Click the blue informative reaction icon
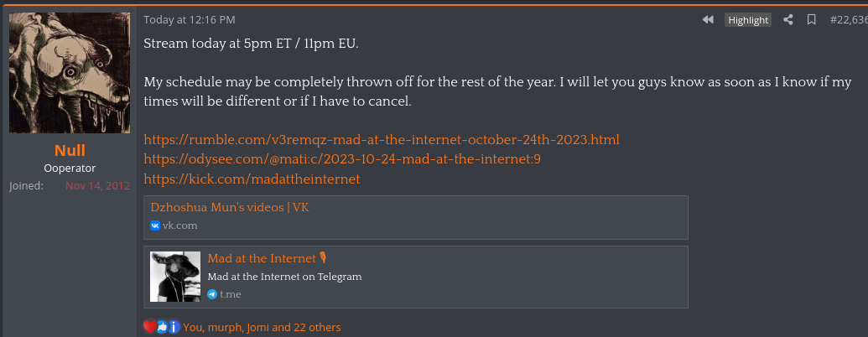Image resolution: width=868 pixels, height=337 pixels. [174, 327]
